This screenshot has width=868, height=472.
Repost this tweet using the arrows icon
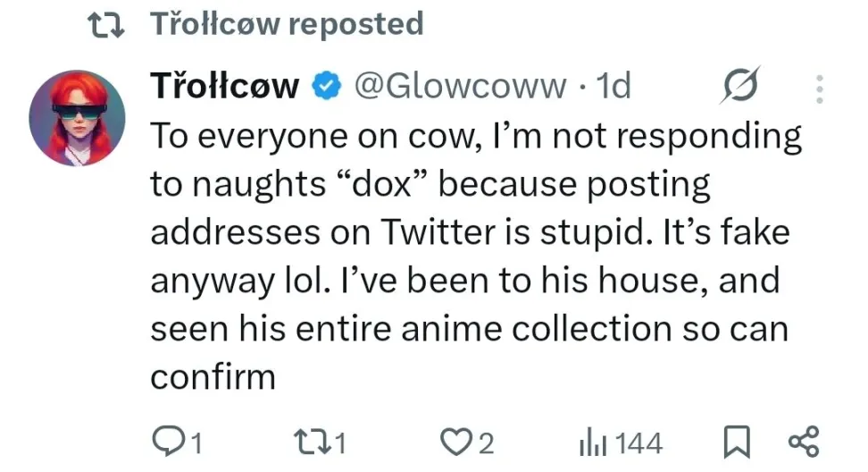(310, 442)
